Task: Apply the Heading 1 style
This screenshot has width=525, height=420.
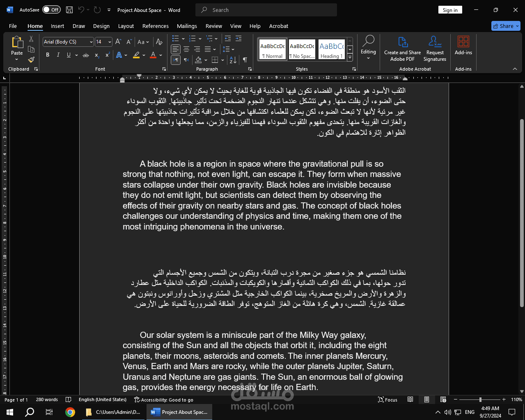Action: click(x=331, y=49)
